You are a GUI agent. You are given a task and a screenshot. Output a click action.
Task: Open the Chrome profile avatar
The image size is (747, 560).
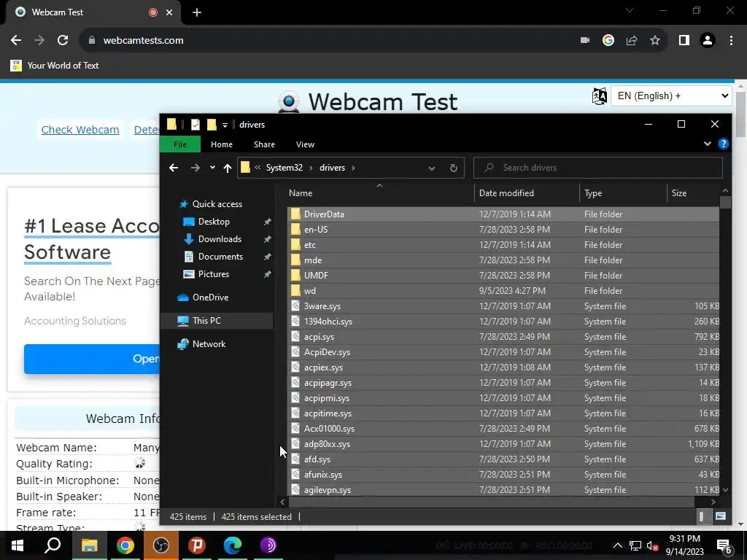(708, 41)
